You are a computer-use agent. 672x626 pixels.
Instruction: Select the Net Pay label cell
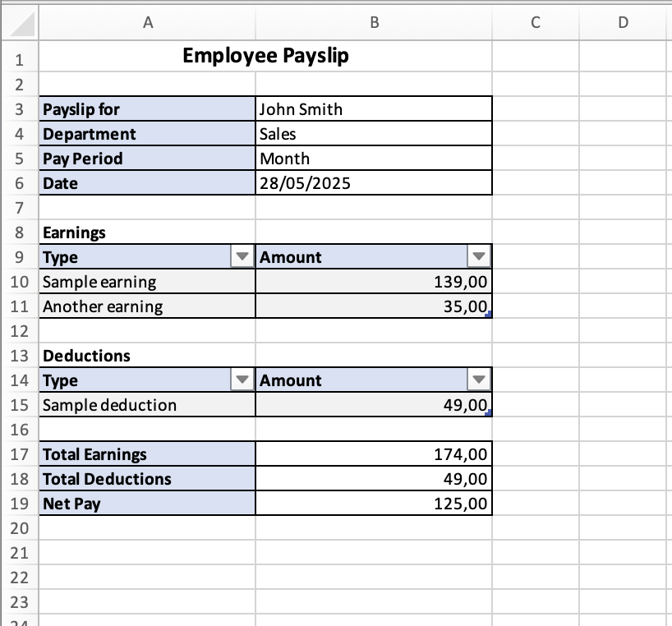[147, 503]
